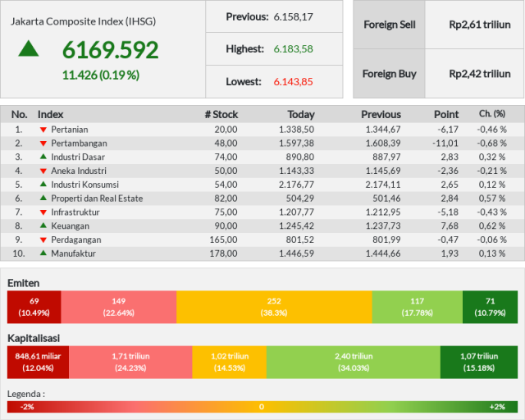Click Keuangan's percent change 0,62 %
The height and width of the screenshot is (420, 525).
tap(492, 226)
